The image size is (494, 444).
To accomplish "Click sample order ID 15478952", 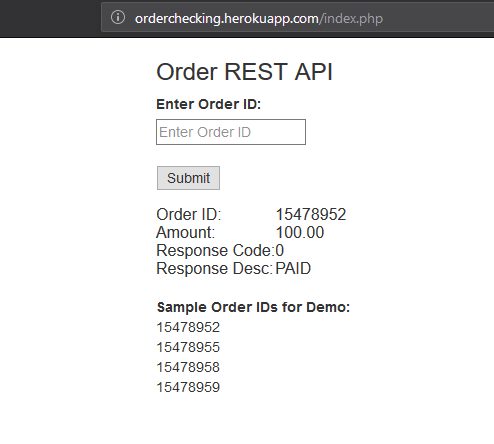I will pyautogui.click(x=188, y=327).
